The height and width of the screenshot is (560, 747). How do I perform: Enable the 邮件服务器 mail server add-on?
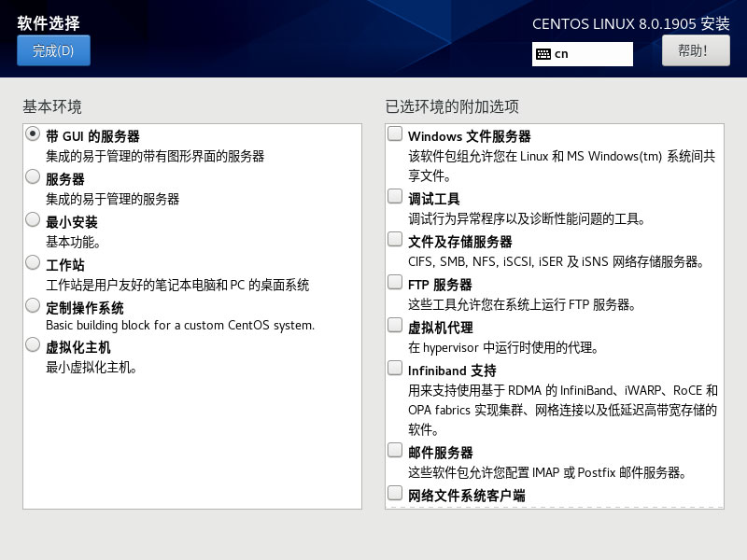tap(395, 447)
